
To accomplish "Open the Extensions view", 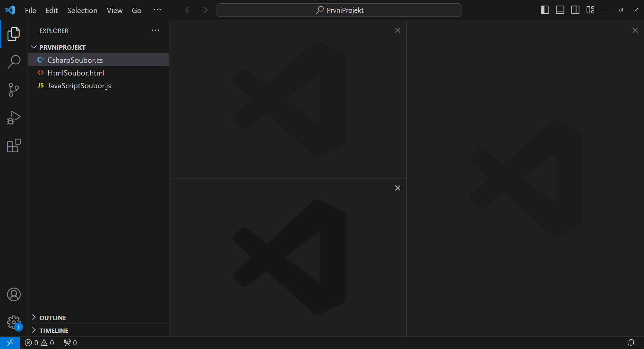I will tap(13, 146).
